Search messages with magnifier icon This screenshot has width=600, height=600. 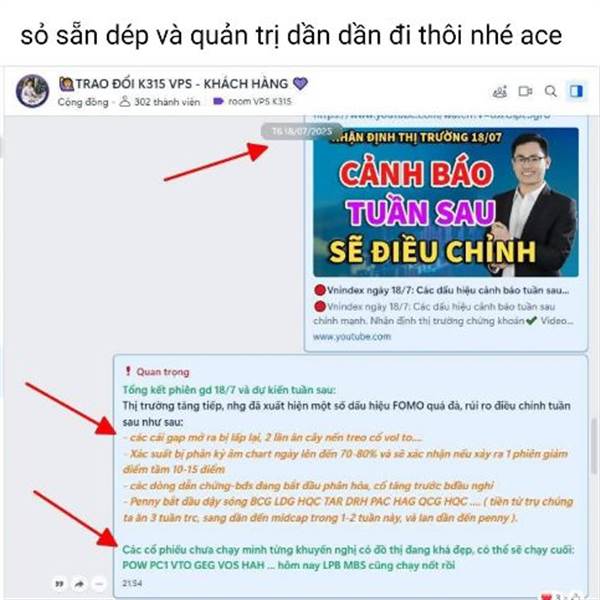click(551, 91)
